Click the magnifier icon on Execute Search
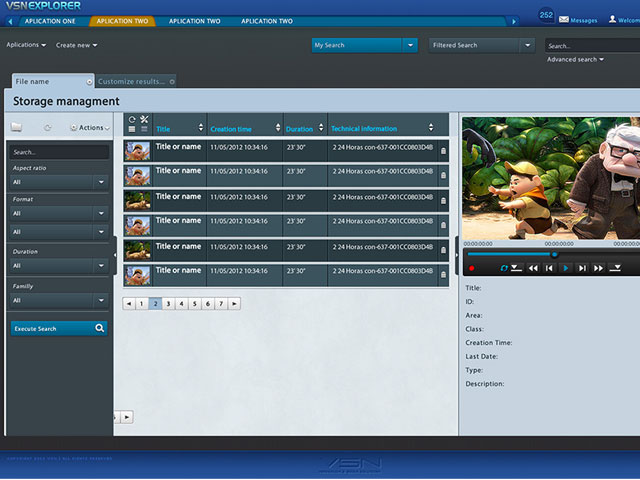 coord(99,328)
